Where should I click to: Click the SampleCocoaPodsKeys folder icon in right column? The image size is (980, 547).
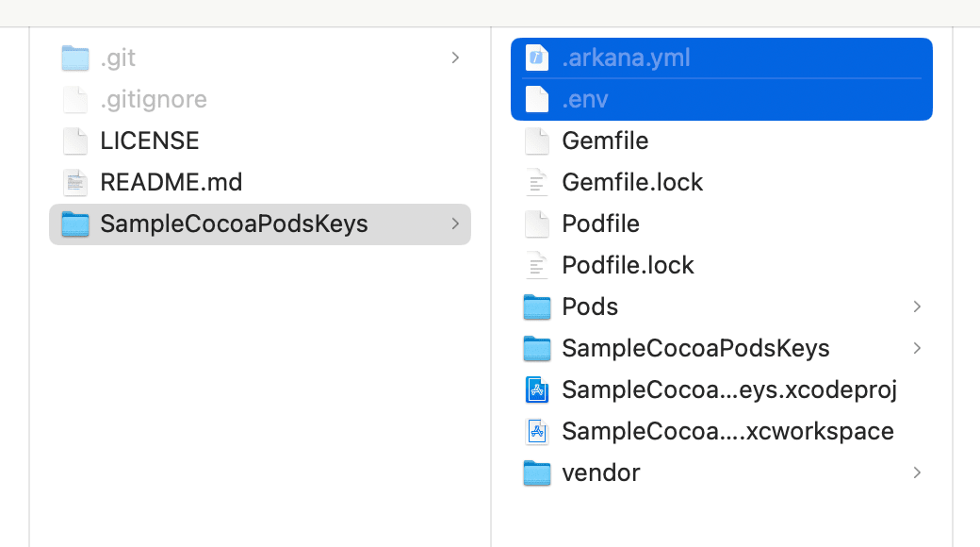pyautogui.click(x=537, y=348)
